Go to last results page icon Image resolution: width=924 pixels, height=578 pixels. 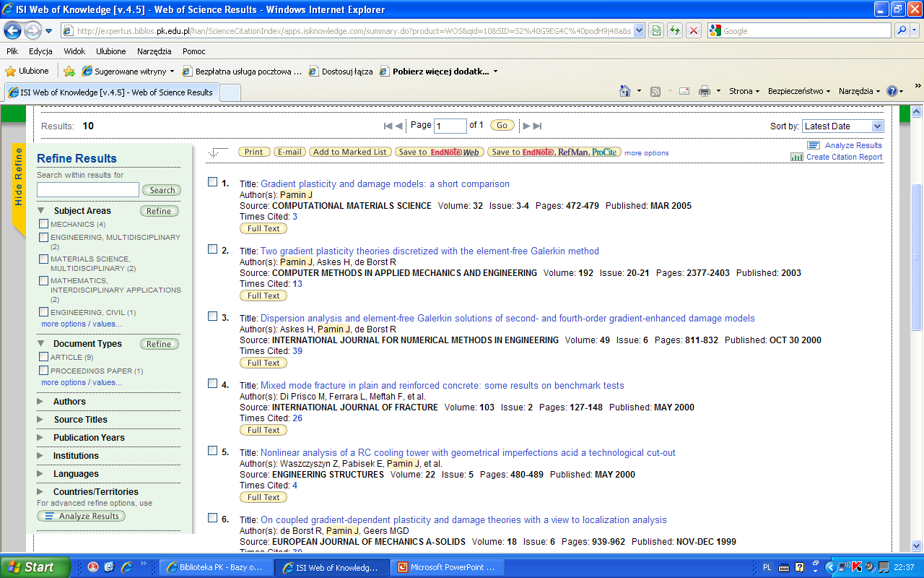pos(537,126)
